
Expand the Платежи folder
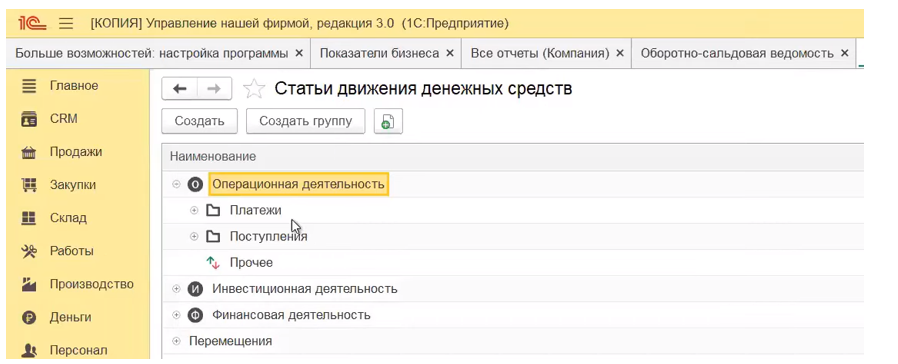[x=194, y=211]
